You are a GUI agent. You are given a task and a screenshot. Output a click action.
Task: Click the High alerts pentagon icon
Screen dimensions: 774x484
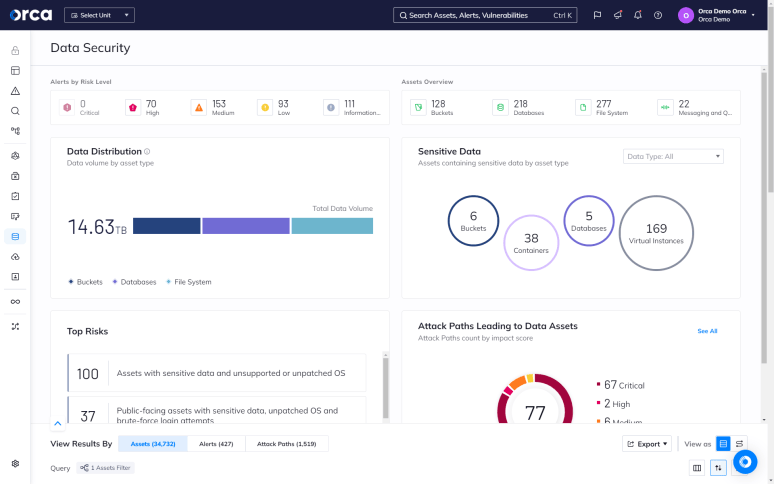click(x=133, y=108)
